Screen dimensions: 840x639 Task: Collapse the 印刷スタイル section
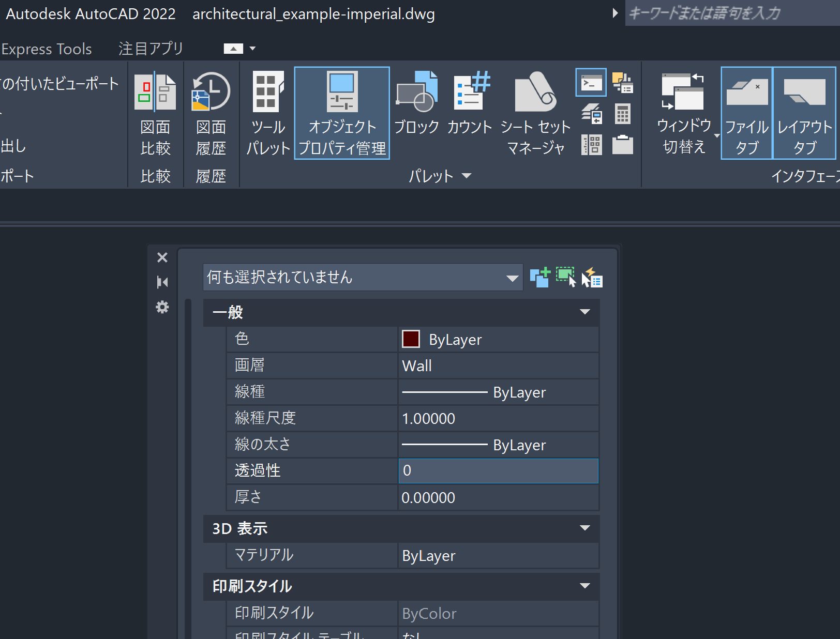pos(585,586)
